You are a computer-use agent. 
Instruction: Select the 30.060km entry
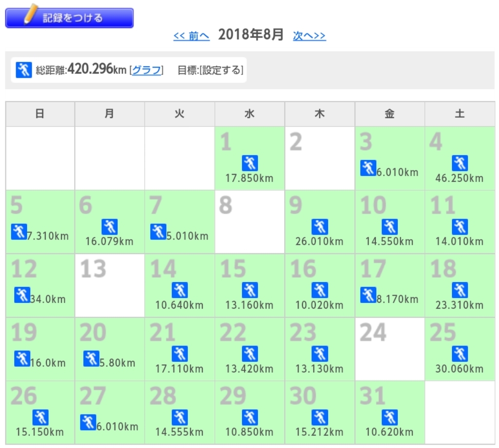click(x=460, y=369)
